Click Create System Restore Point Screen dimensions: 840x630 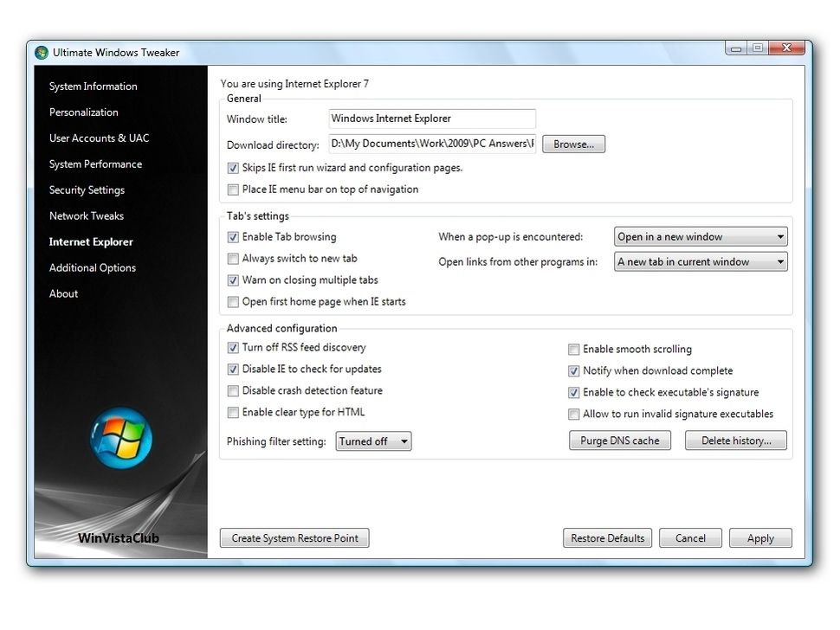294,537
